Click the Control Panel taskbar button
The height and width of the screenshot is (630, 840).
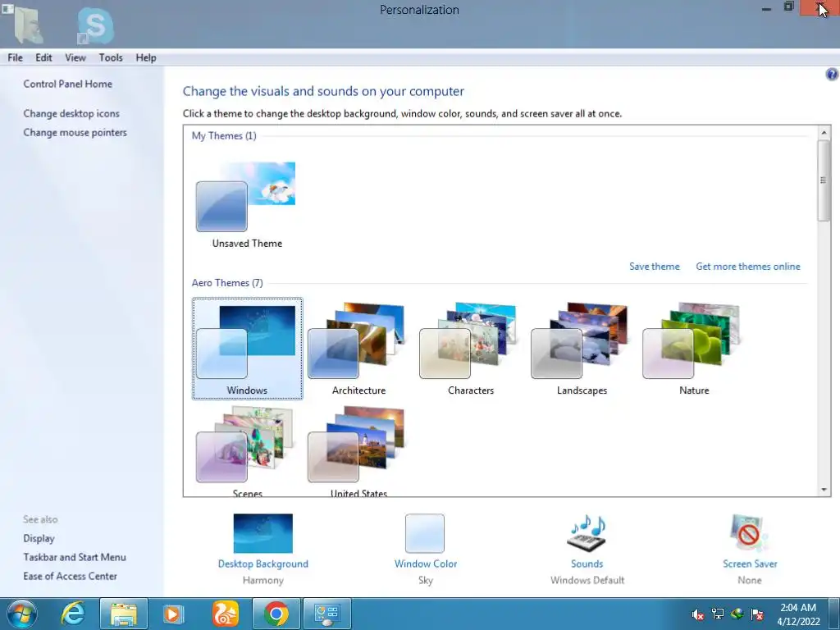(327, 614)
